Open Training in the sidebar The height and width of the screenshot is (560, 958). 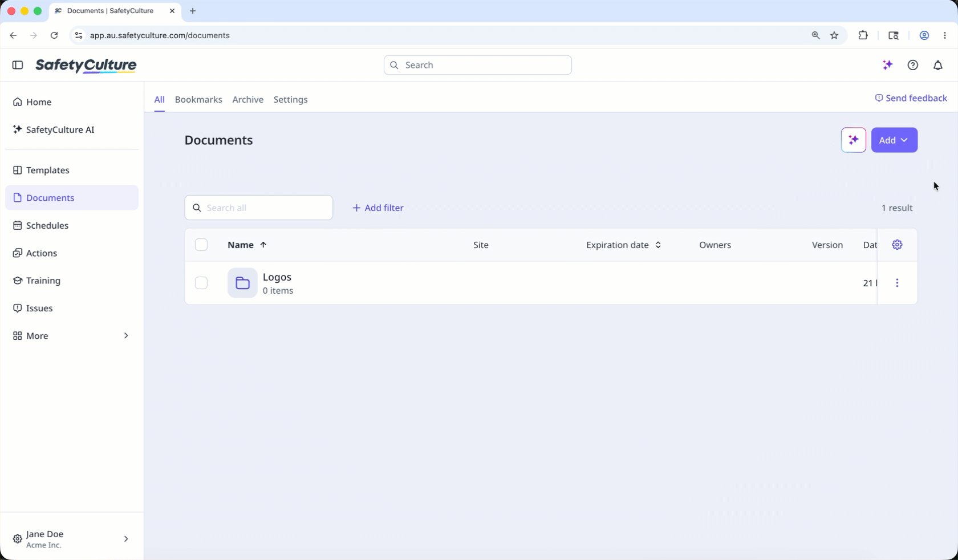click(x=72, y=281)
